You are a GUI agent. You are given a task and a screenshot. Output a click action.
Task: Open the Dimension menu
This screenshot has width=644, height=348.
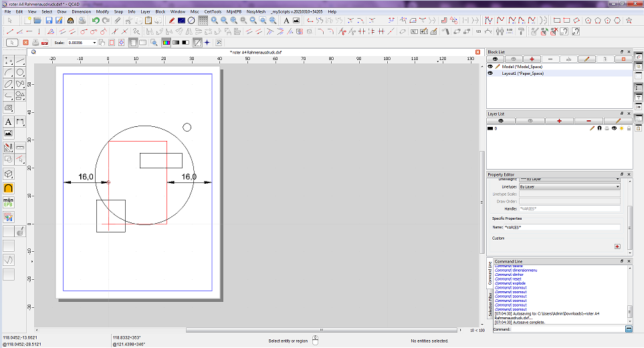point(82,11)
